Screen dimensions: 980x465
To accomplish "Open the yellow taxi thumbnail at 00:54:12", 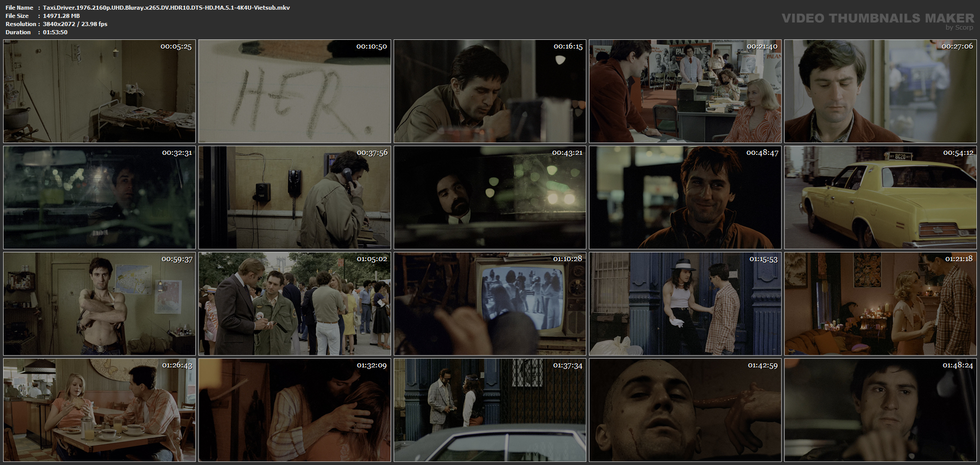I will [881, 198].
